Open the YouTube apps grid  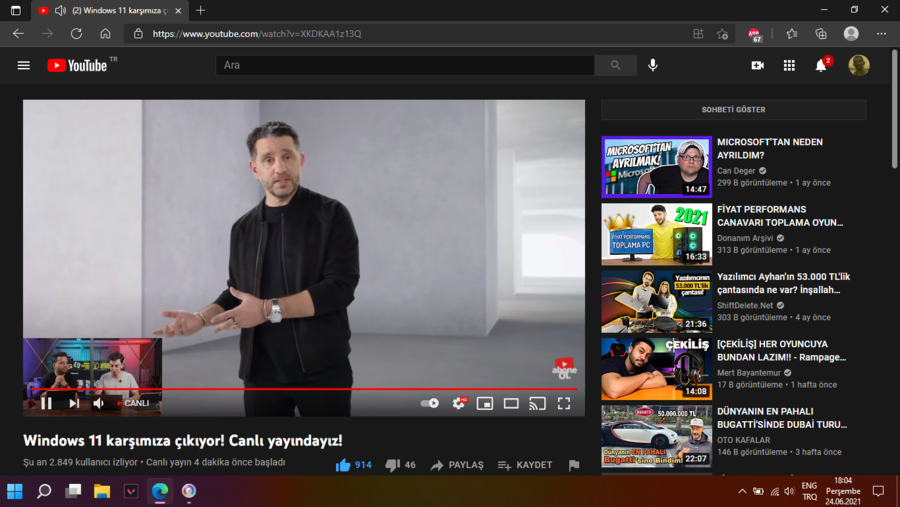pos(789,65)
